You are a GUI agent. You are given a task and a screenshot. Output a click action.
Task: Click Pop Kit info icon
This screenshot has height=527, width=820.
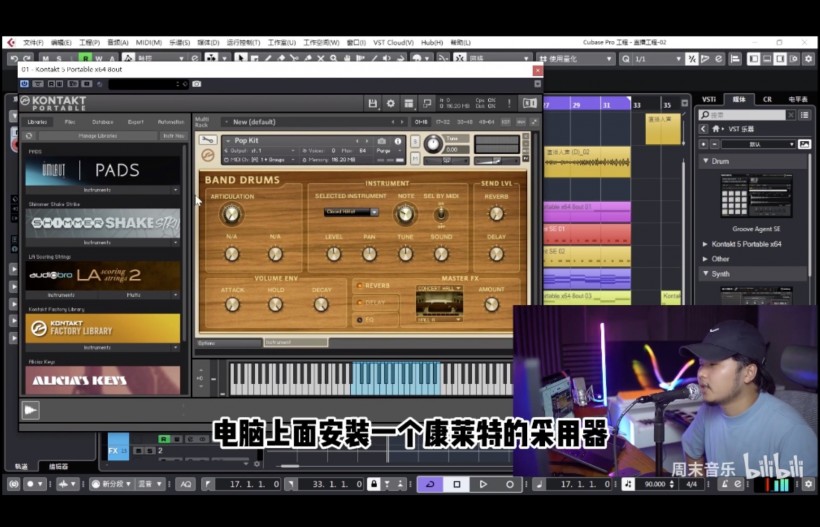398,141
